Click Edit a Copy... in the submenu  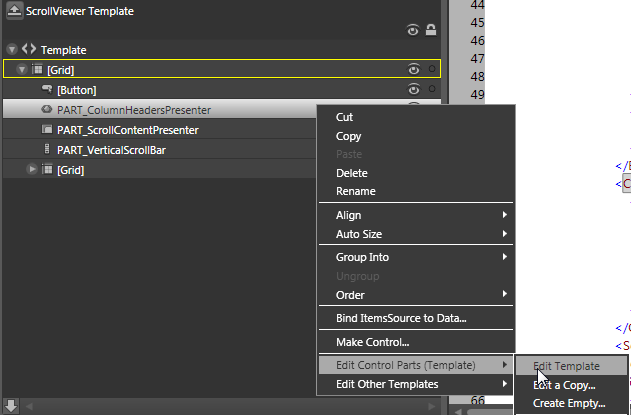[571, 385]
